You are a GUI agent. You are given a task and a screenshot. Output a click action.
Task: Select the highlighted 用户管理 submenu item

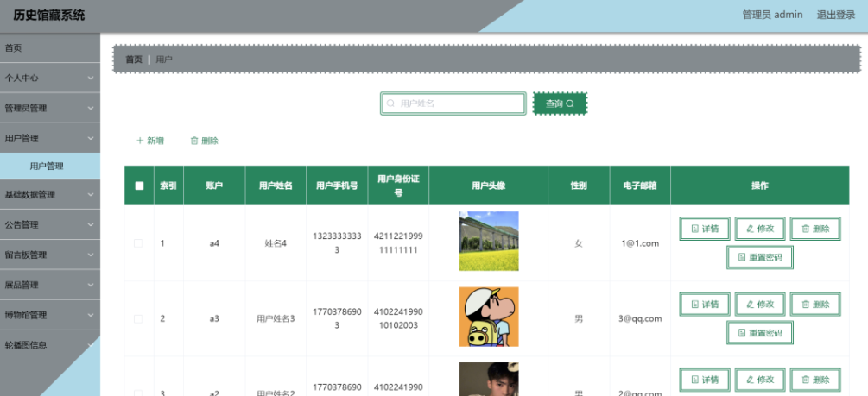tap(50, 166)
